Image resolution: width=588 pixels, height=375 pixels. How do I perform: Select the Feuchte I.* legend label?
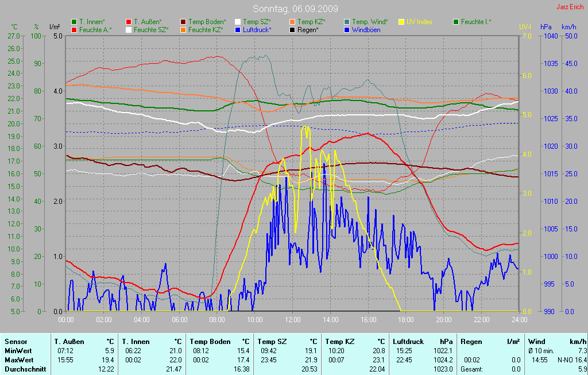(476, 22)
